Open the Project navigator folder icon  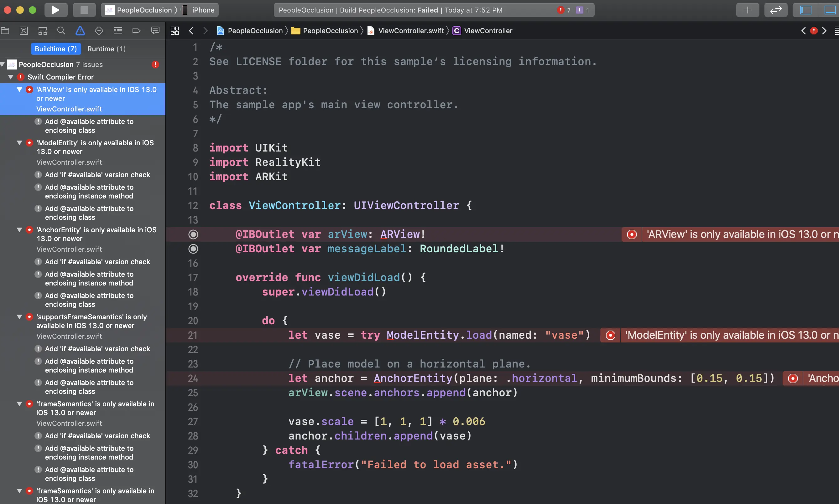point(5,31)
